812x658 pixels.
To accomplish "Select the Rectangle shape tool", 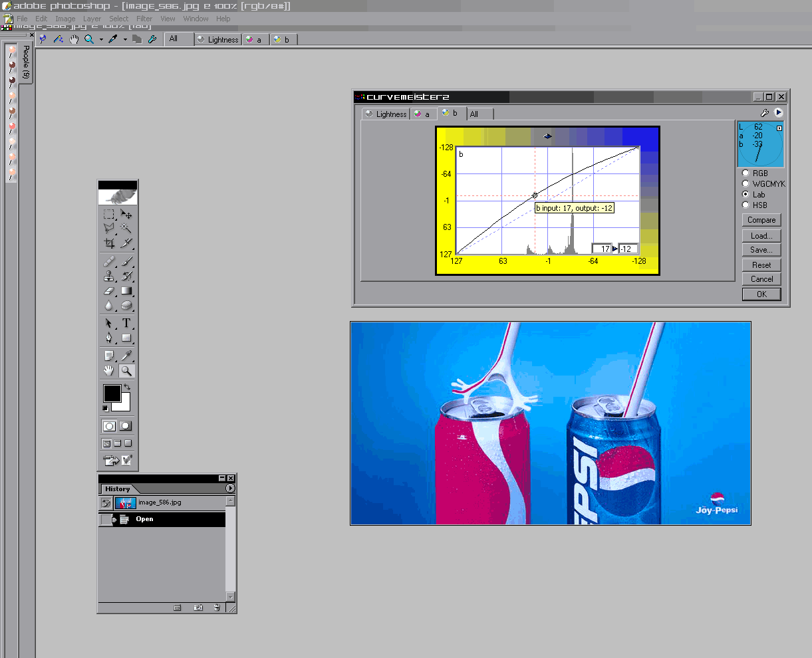I will pos(126,338).
